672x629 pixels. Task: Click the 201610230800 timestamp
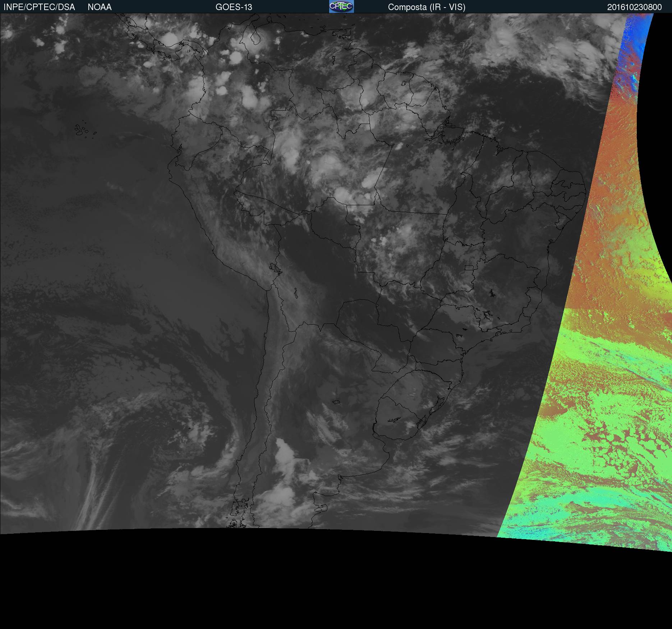pyautogui.click(x=634, y=7)
